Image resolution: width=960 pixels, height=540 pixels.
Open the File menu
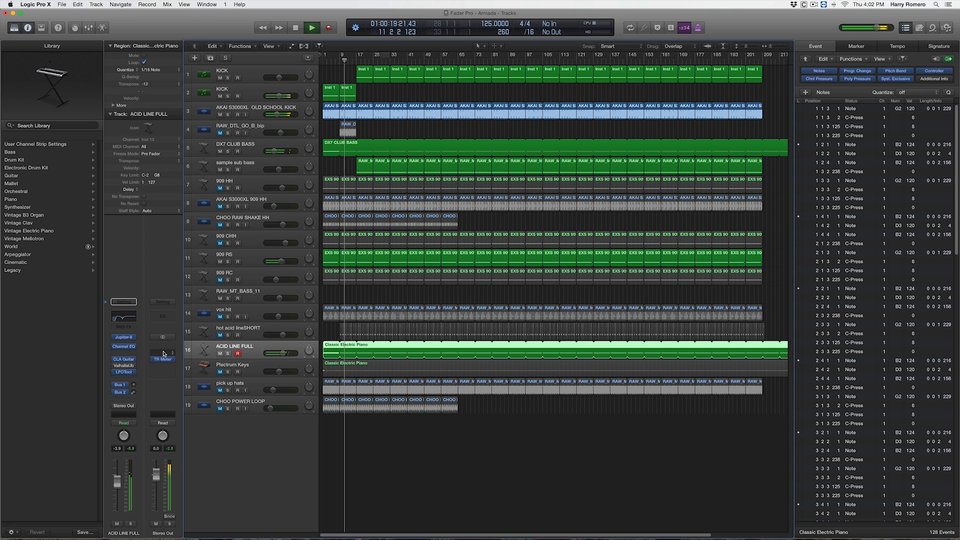pos(62,4)
